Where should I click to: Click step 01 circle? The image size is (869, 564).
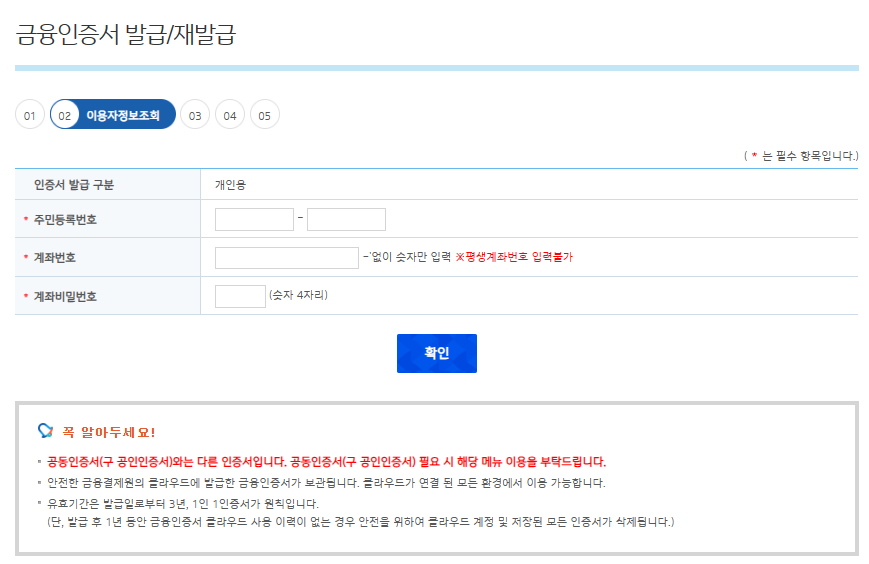coord(29,115)
